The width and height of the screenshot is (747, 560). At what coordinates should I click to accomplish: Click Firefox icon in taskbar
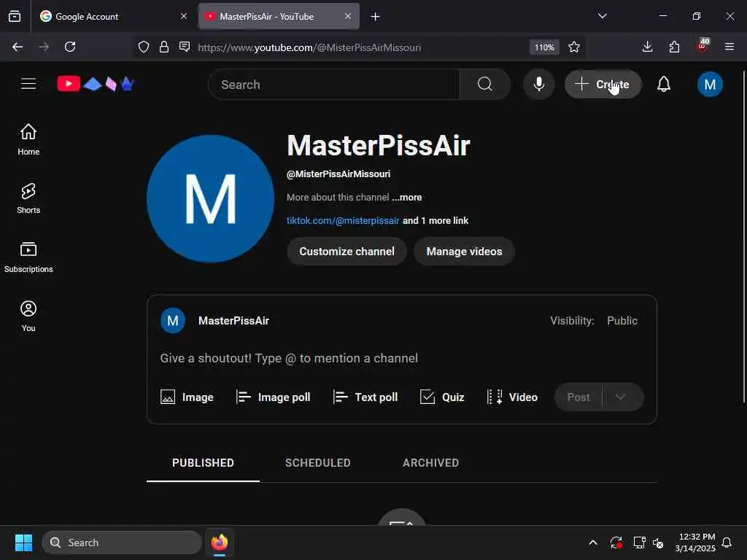pos(219,542)
